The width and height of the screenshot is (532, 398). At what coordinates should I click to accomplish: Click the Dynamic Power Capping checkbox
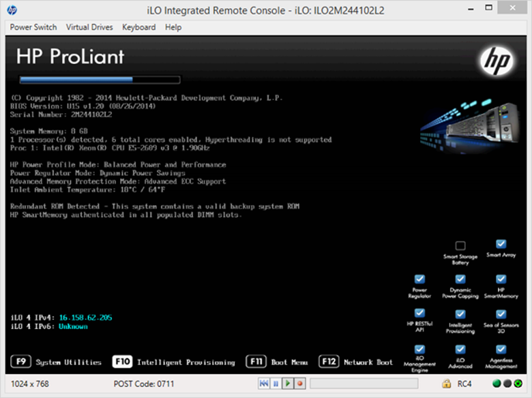point(460,279)
